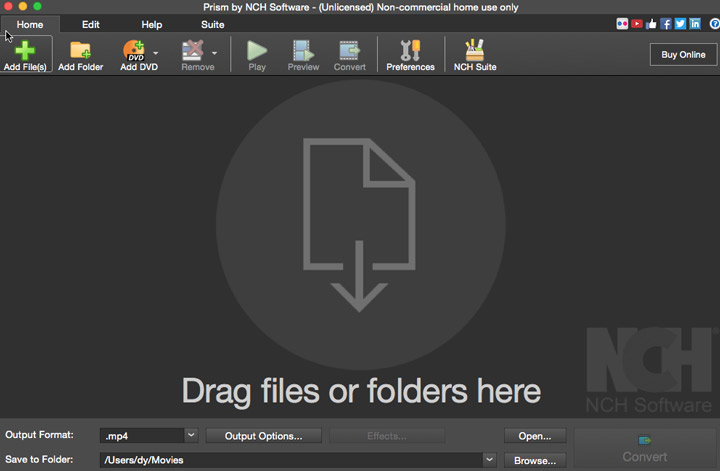Click the .mp4 output format field
Viewport: 720px width, 471px height.
(x=142, y=436)
